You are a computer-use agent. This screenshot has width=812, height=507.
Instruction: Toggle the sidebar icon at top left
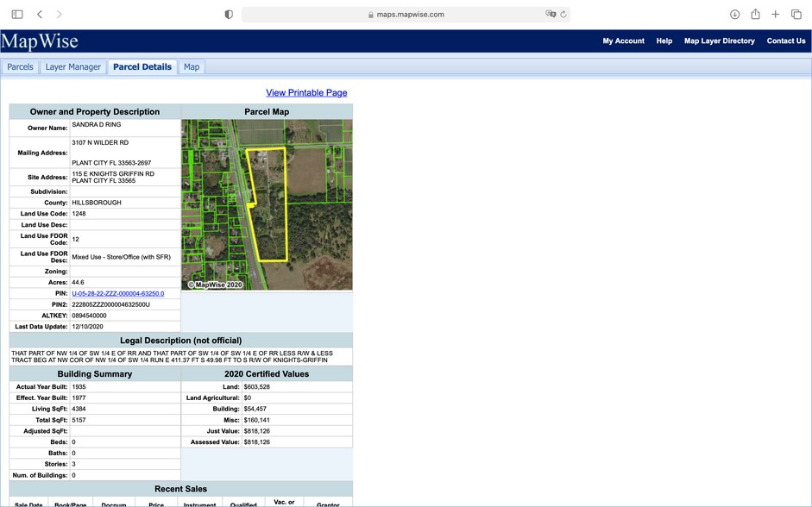[17, 14]
